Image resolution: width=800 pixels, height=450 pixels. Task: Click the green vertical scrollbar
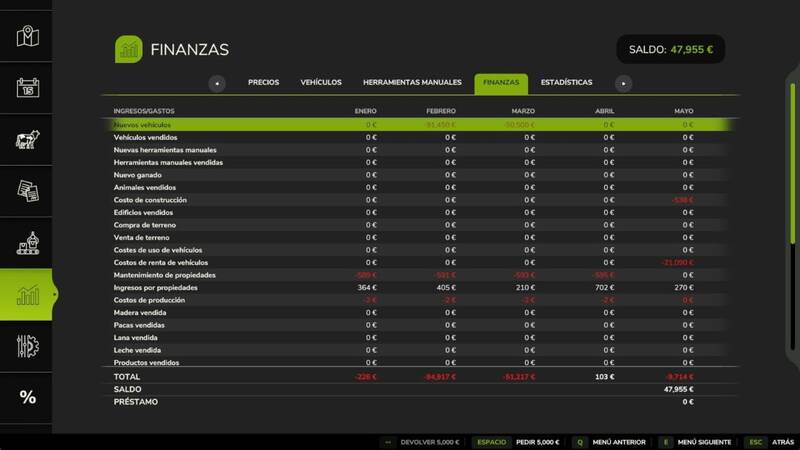point(792,163)
